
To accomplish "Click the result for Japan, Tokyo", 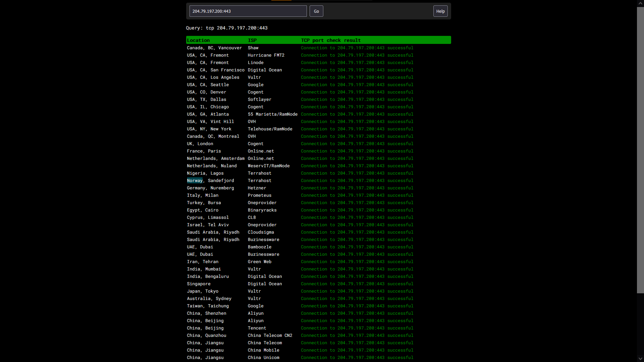I will [357, 291].
